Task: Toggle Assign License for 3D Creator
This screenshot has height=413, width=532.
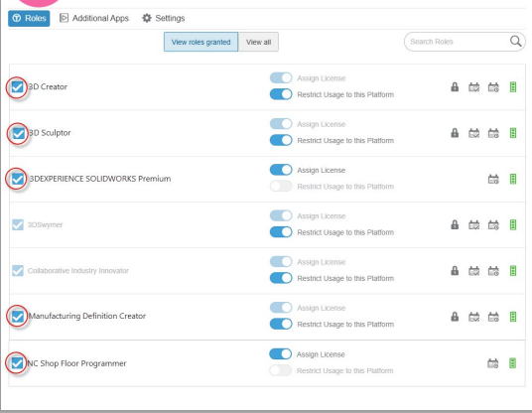Action: coord(281,77)
